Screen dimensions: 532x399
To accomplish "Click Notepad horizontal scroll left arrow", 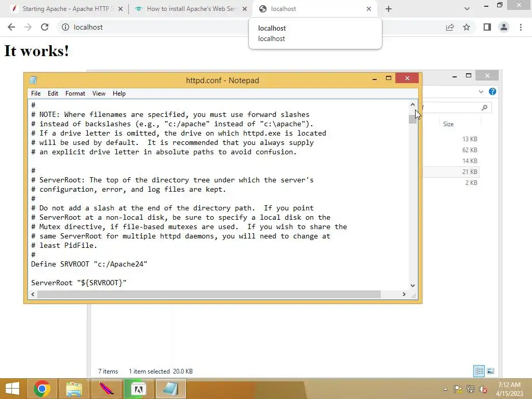I will tap(33, 294).
